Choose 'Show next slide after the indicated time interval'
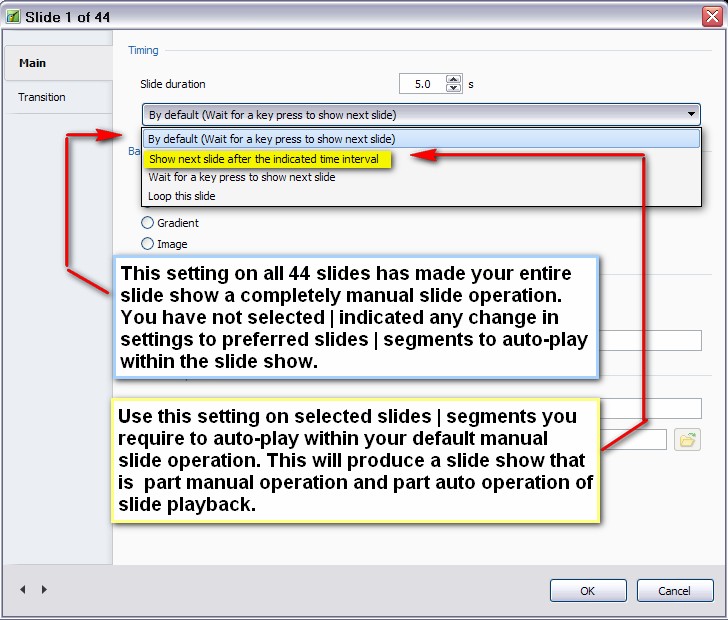 (264, 158)
